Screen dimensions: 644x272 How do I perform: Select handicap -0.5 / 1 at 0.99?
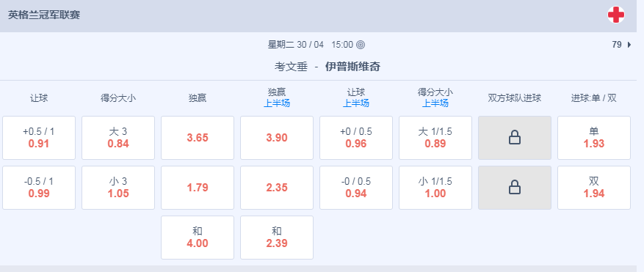(x=39, y=188)
